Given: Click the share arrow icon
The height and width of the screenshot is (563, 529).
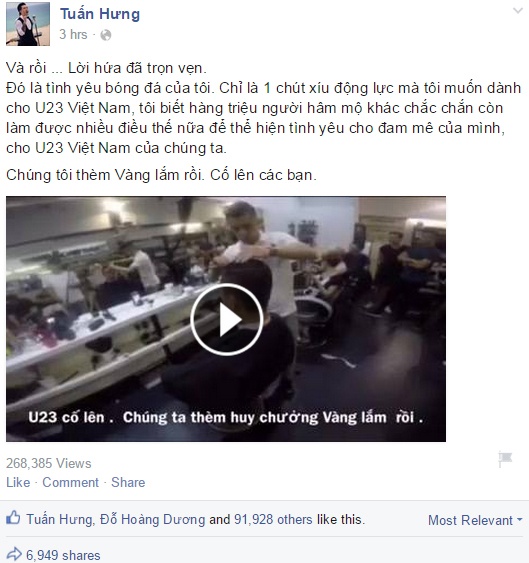Looking at the screenshot, I should coord(14,554).
